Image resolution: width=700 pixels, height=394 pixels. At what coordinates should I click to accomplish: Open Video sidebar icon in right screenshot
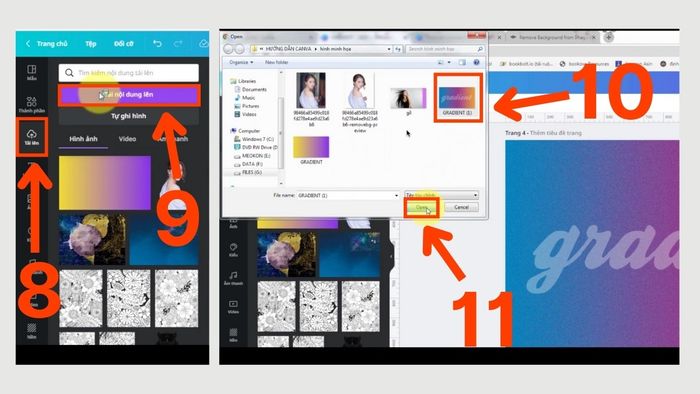point(233,307)
